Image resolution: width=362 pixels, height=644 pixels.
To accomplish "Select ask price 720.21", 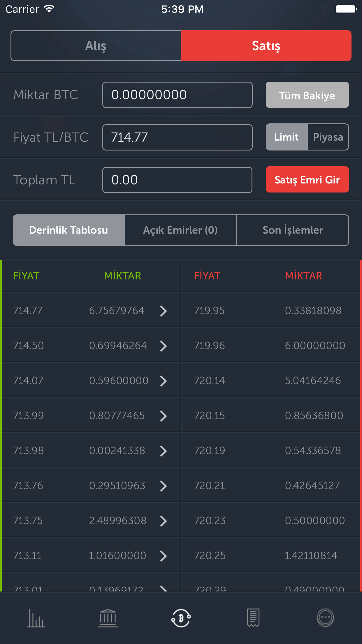I will 210,486.
